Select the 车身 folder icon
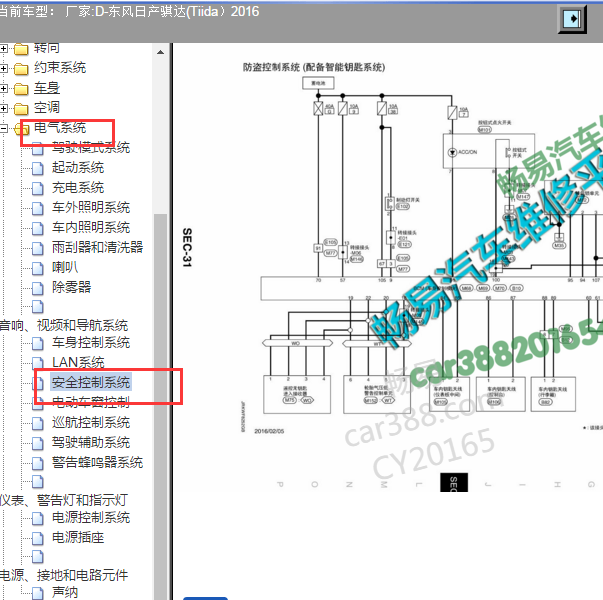 pyautogui.click(x=21, y=89)
